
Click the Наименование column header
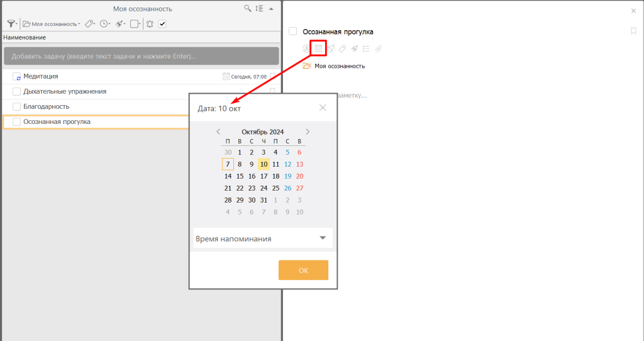[25, 37]
